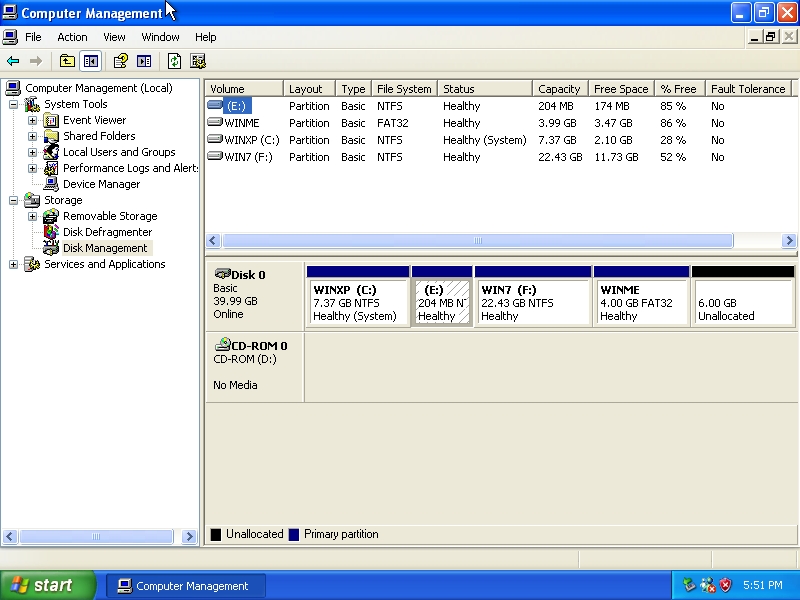Viewport: 800px width, 600px height.
Task: Select the 6.00 GB Unallocated disk region
Action: point(742,302)
